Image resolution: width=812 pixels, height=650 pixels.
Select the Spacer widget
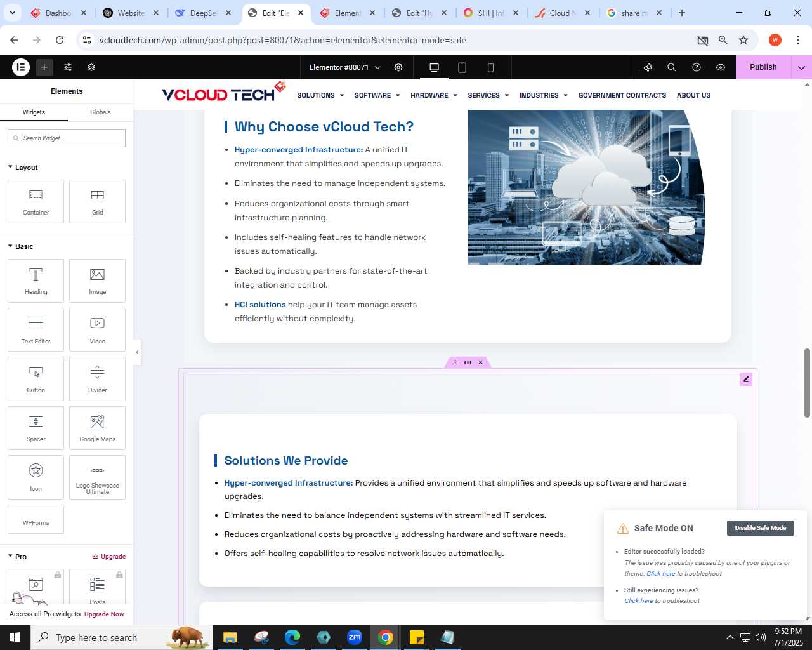pyautogui.click(x=36, y=428)
